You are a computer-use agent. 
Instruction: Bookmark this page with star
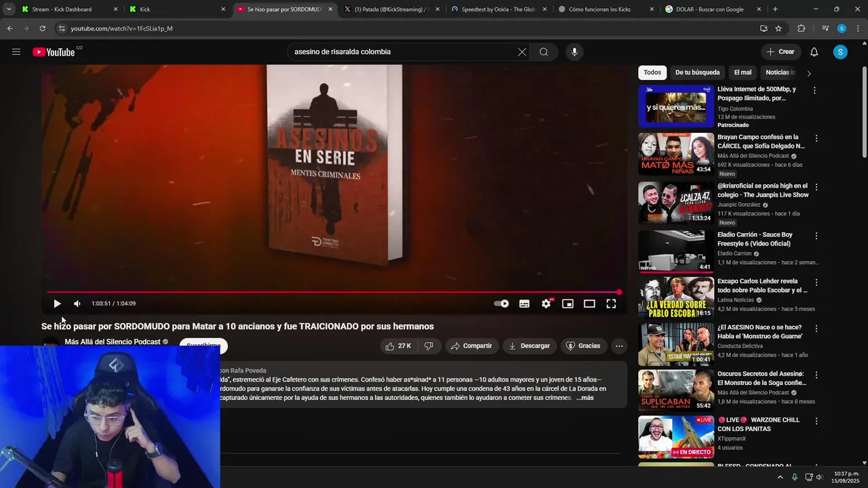click(x=778, y=28)
